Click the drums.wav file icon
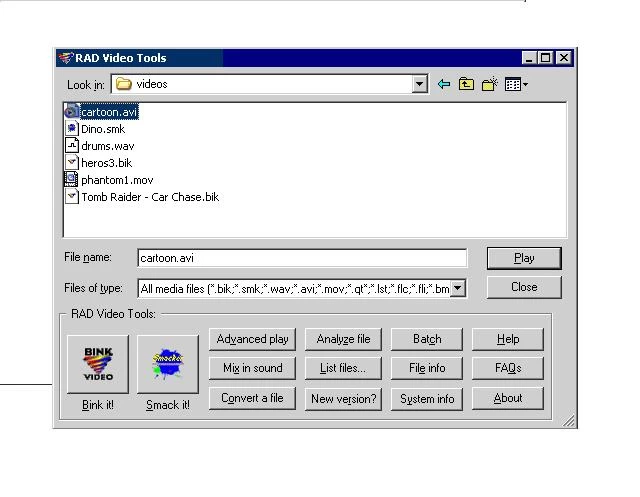This screenshot has height=497, width=640. point(72,146)
